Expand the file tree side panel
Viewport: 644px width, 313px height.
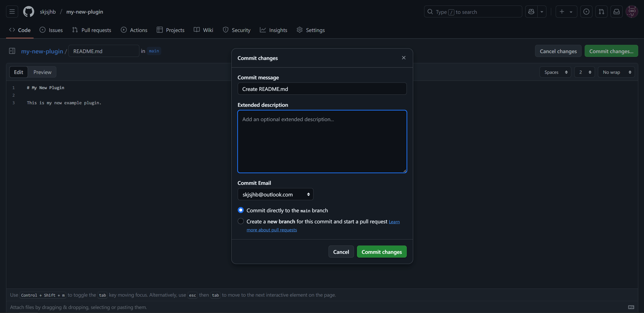(x=12, y=51)
